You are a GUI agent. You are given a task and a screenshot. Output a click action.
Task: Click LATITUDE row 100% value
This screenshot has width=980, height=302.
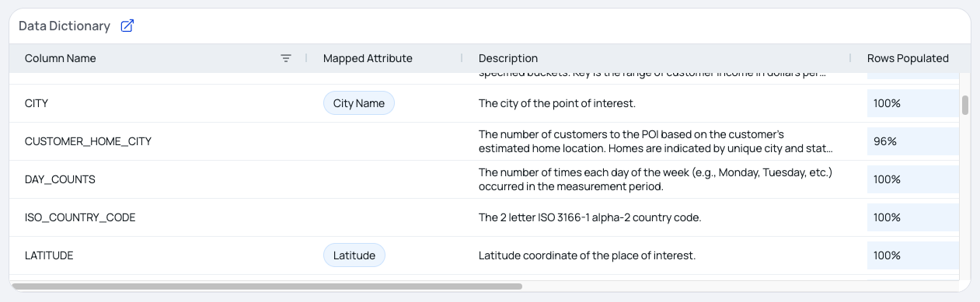click(x=887, y=255)
